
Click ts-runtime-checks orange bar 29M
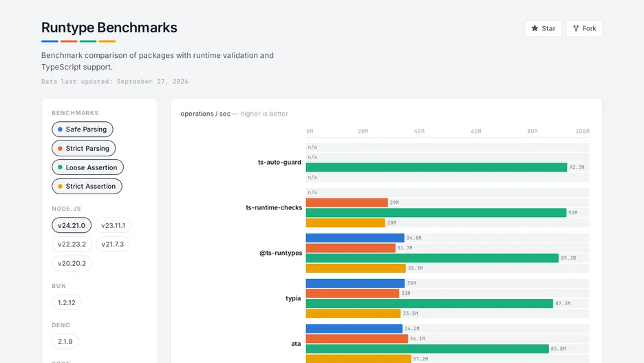point(347,203)
